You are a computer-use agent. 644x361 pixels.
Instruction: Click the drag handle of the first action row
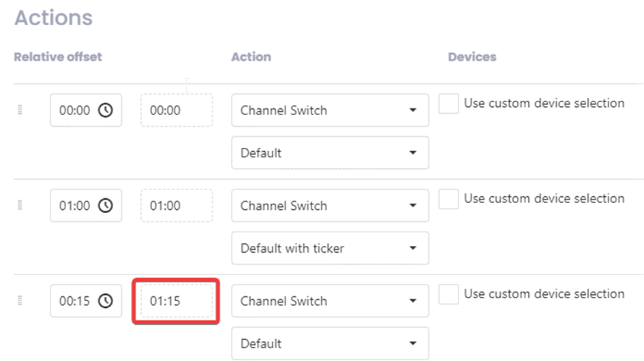point(20,110)
